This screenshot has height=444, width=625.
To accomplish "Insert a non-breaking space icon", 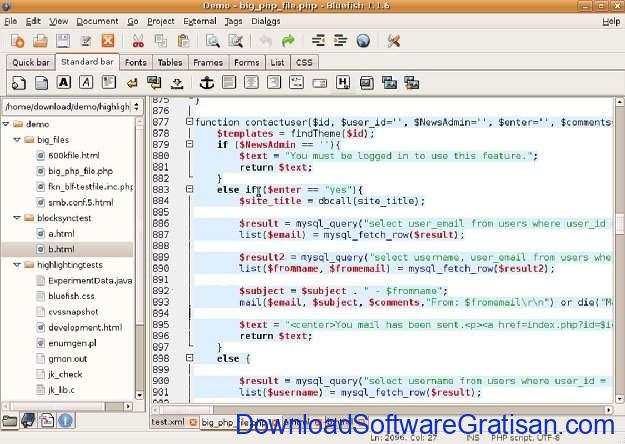I will [x=177, y=83].
